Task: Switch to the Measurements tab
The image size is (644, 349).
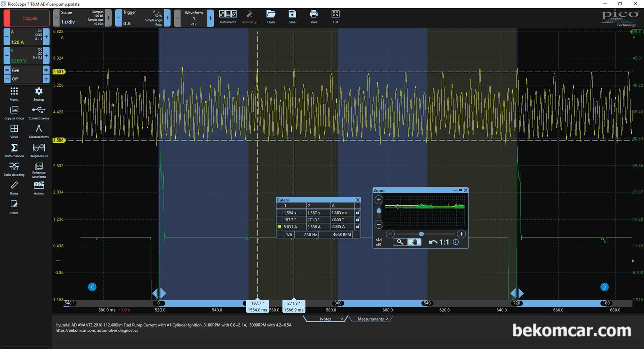Action: click(371, 319)
